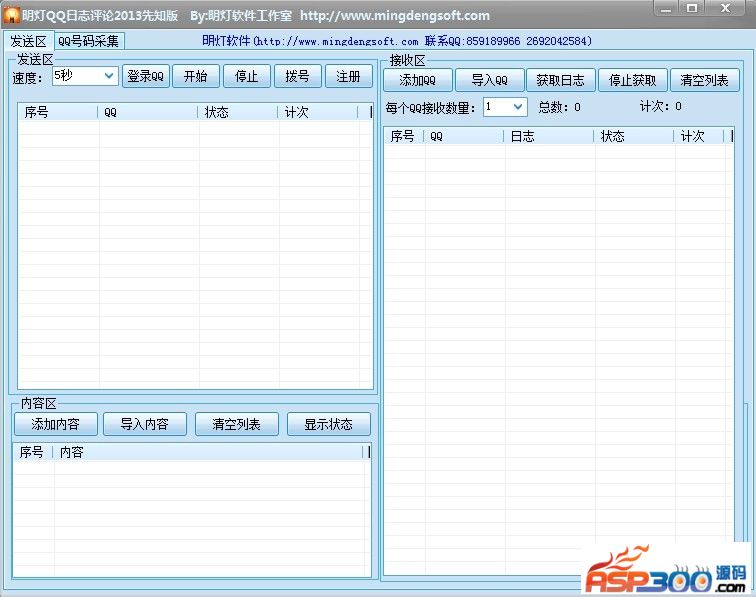
Task: Select 内容 column header in content list
Action: tap(208, 452)
